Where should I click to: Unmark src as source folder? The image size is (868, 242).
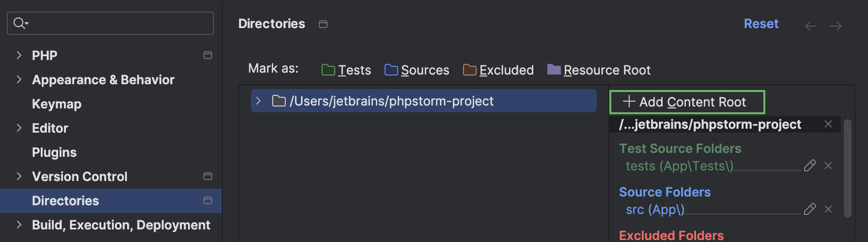point(828,209)
